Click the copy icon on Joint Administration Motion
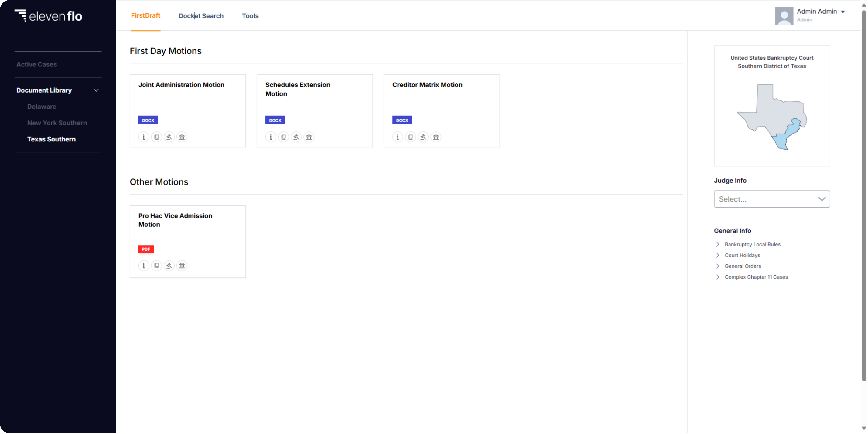This screenshot has width=868, height=434. point(157,137)
